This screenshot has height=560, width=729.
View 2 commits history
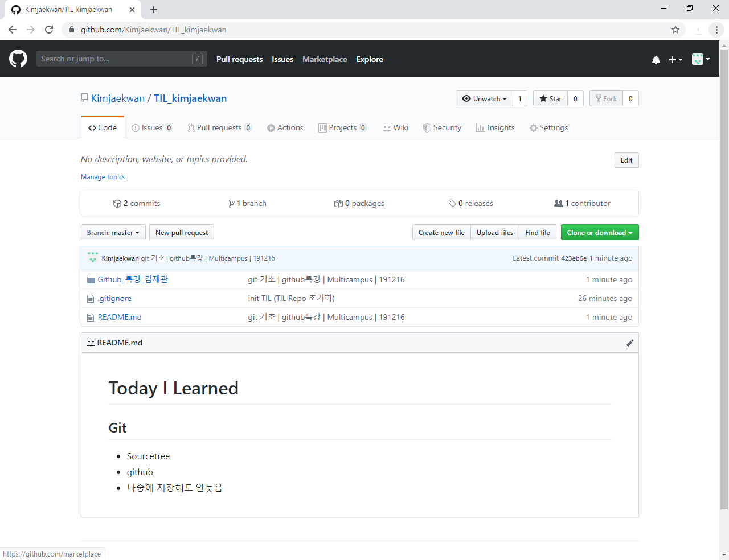(137, 203)
